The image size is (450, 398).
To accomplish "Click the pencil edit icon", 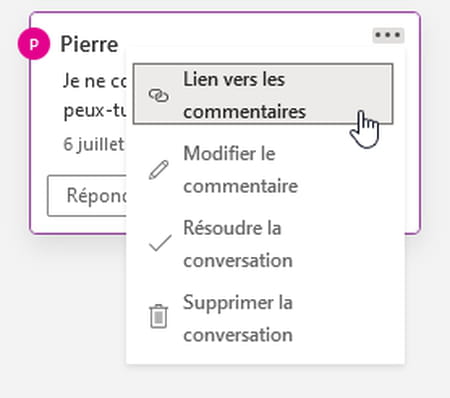I will pyautogui.click(x=159, y=170).
